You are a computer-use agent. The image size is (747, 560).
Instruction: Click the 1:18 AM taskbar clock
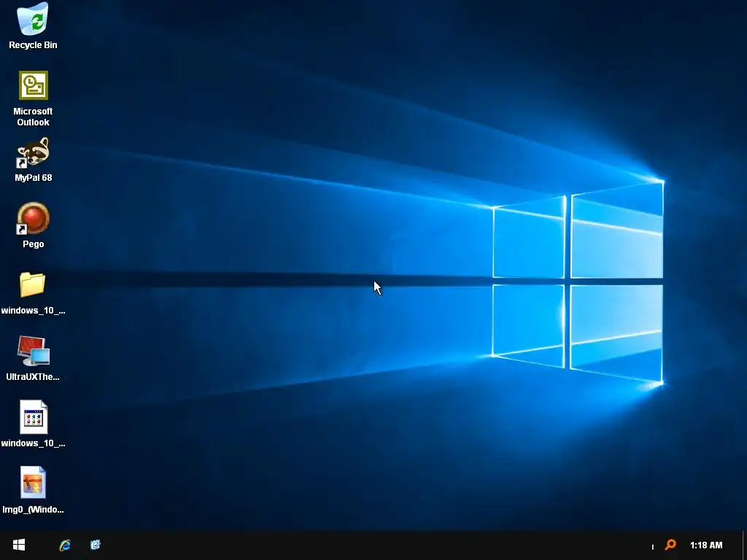[706, 545]
